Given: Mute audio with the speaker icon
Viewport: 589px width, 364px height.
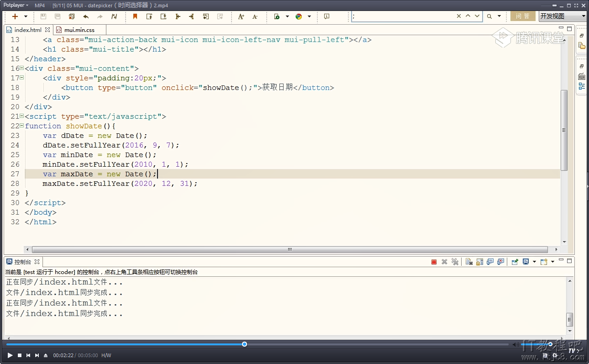Looking at the screenshot, I should tap(515, 344).
